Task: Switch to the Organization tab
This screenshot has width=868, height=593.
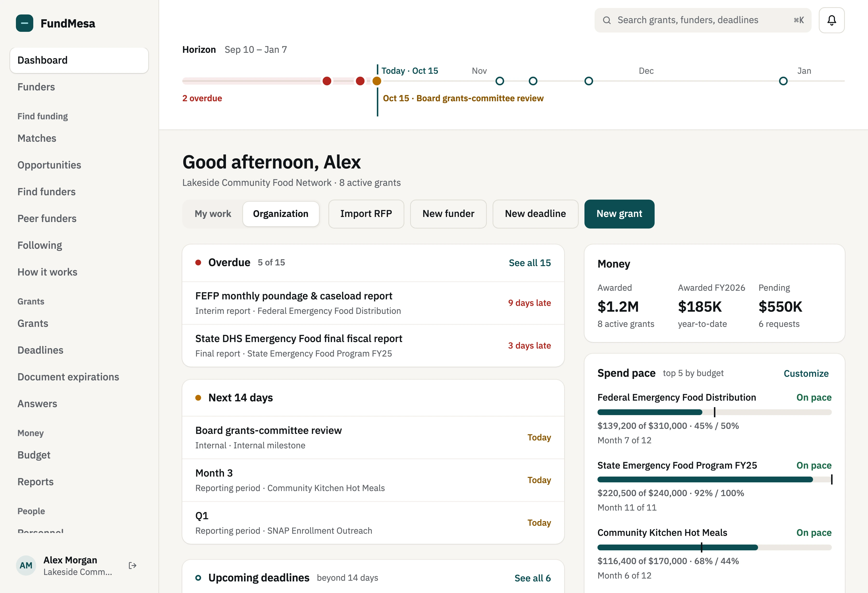Action: pyautogui.click(x=281, y=214)
